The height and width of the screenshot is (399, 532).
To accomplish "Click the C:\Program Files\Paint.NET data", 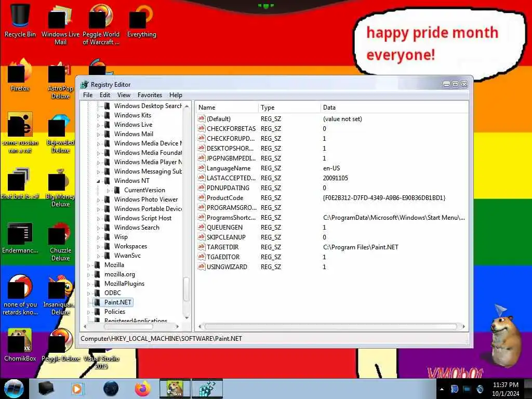I will [x=361, y=247].
